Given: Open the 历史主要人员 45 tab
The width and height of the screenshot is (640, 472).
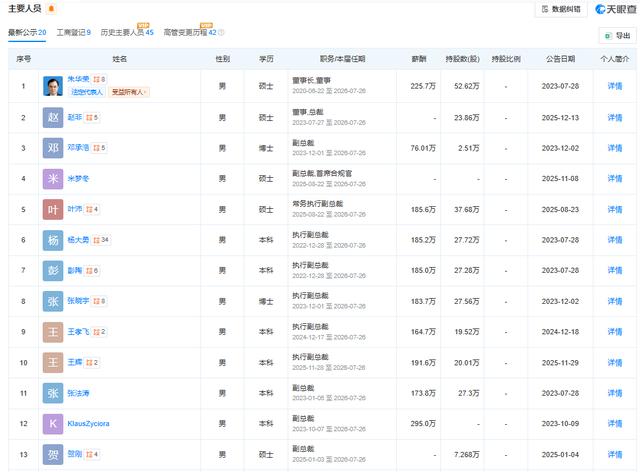Looking at the screenshot, I should (x=126, y=33).
